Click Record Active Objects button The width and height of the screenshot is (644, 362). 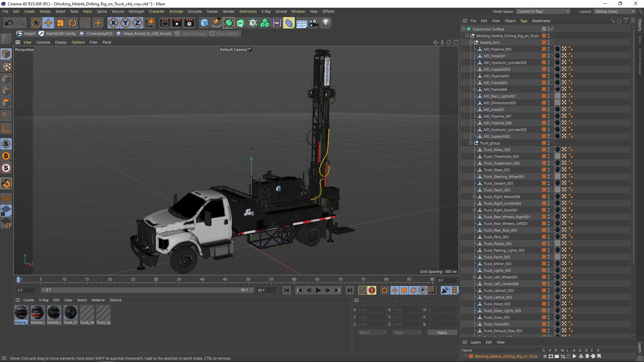coord(362,290)
